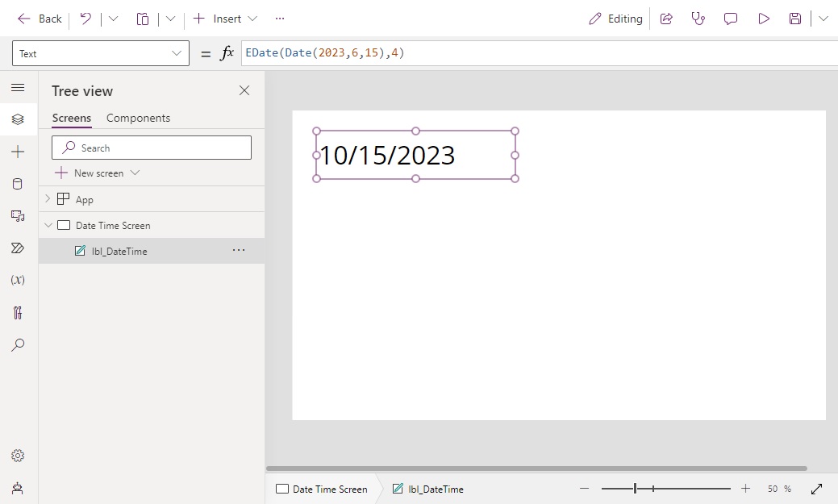
Task: Click the Tree view search field
Action: pyautogui.click(x=152, y=148)
